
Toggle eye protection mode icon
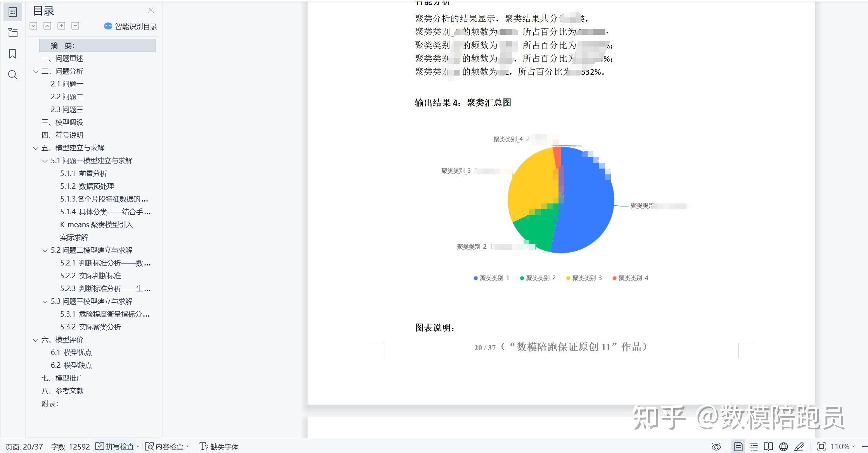click(x=716, y=447)
